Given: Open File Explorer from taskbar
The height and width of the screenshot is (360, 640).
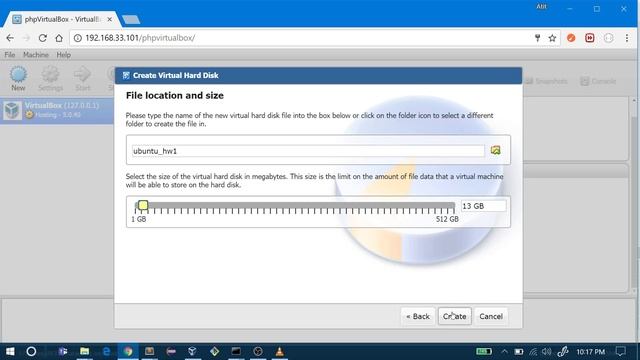Looking at the screenshot, I should [x=84, y=351].
